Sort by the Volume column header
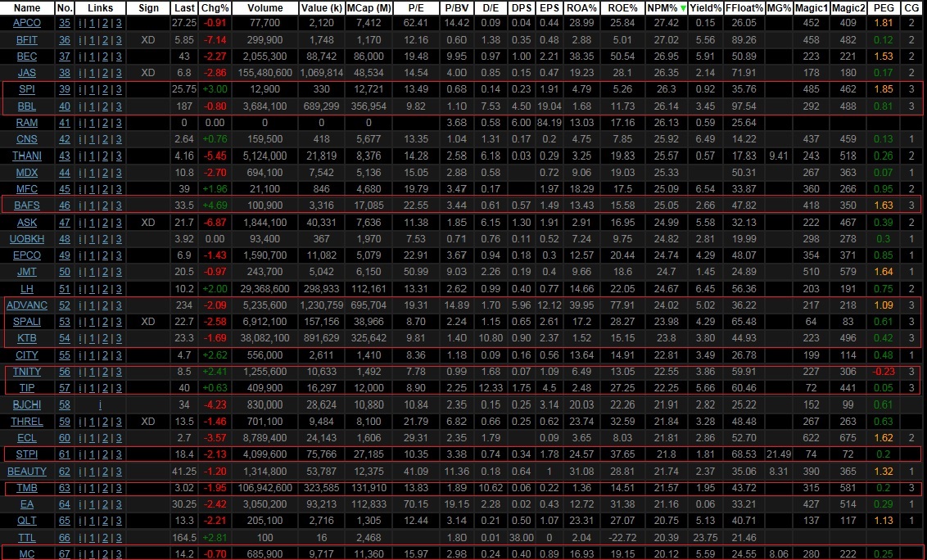This screenshot has width=927, height=560. coord(265,7)
